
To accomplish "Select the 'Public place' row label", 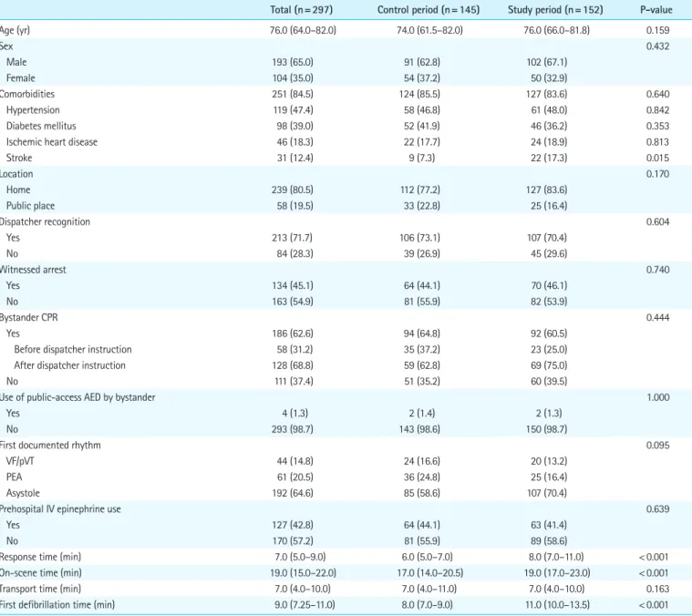I will [x=30, y=206].
